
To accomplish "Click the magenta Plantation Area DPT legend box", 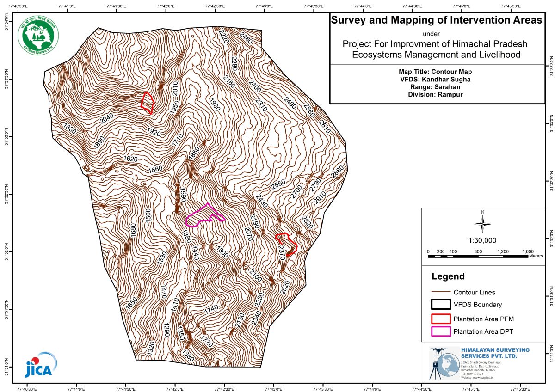I will pos(440,331).
